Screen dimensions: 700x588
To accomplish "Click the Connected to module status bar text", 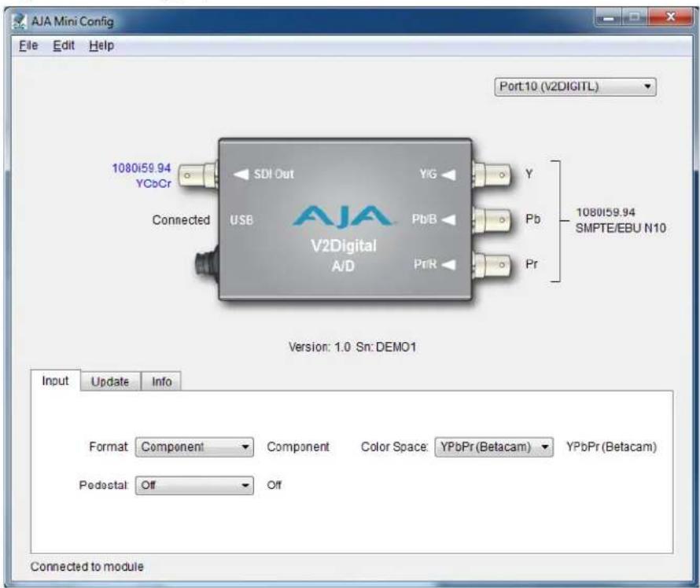I will pyautogui.click(x=87, y=567).
